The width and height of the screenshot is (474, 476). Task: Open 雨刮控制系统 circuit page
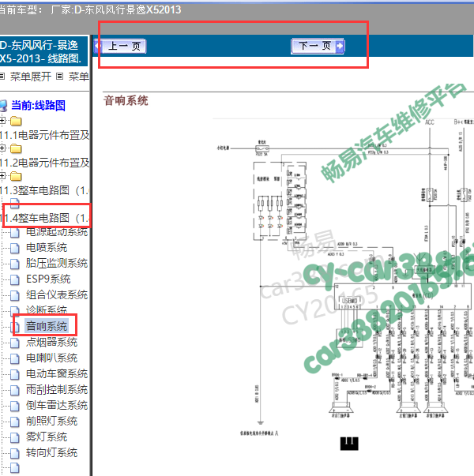(57, 389)
